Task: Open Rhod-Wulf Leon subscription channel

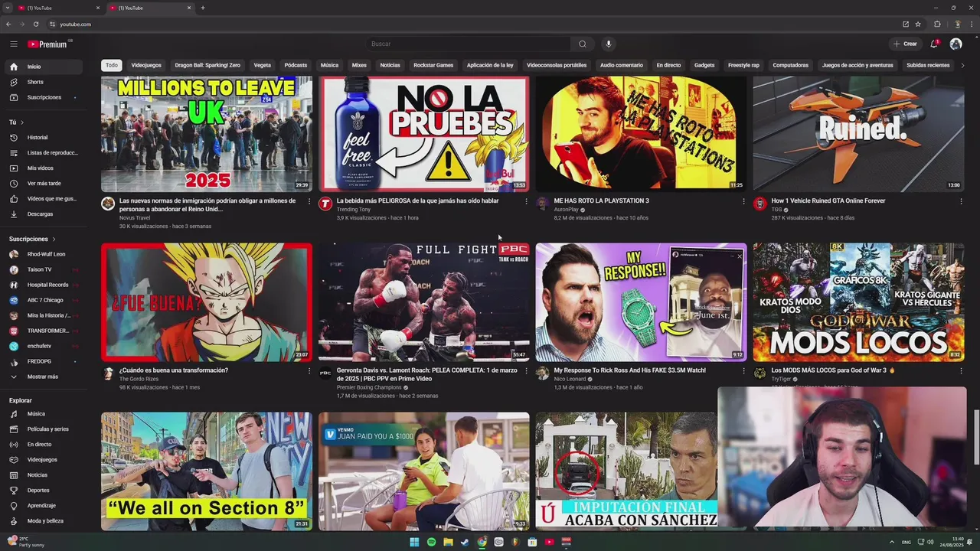Action: [44, 254]
